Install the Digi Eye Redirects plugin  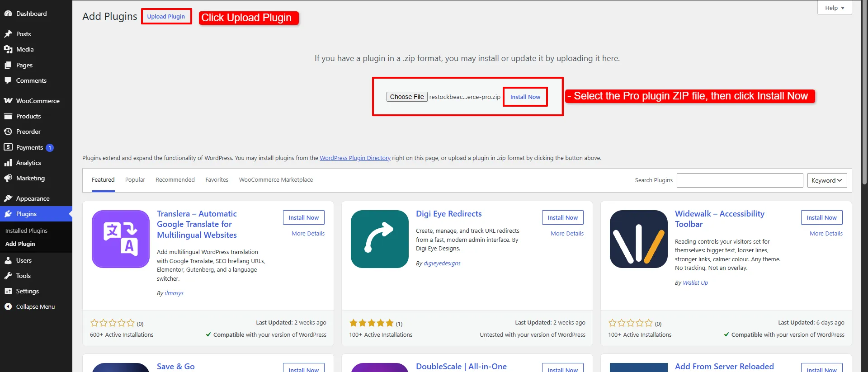click(x=563, y=217)
